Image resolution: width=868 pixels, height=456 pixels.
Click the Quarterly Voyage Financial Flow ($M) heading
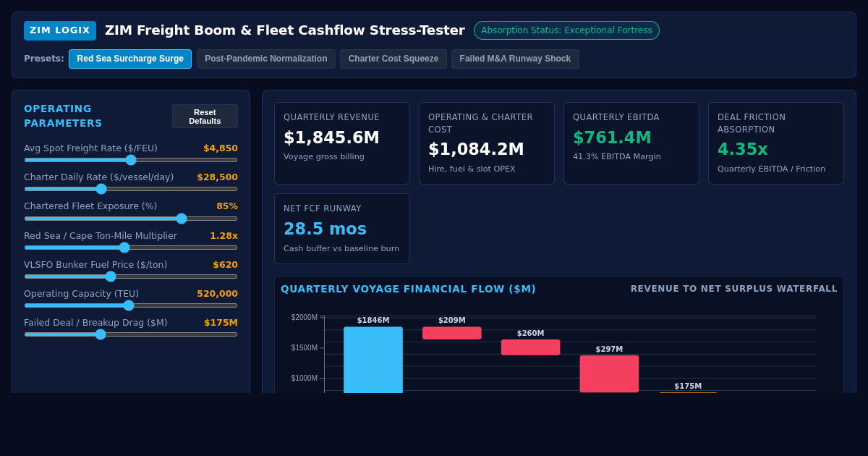408,289
